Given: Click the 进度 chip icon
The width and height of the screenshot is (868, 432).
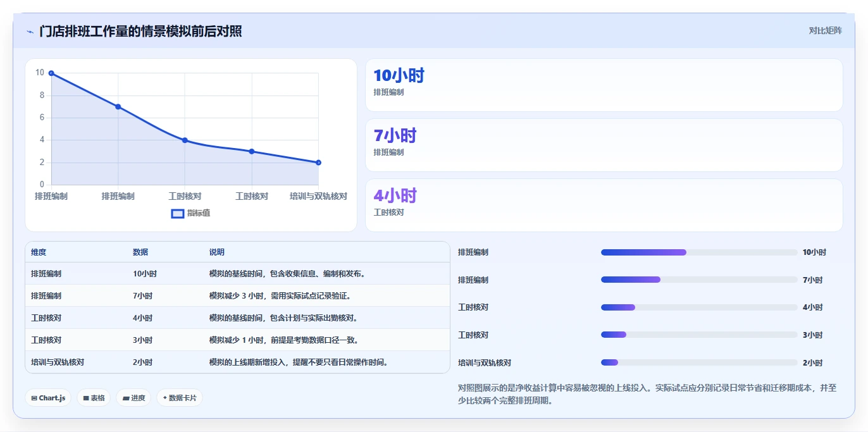Looking at the screenshot, I should point(126,398).
